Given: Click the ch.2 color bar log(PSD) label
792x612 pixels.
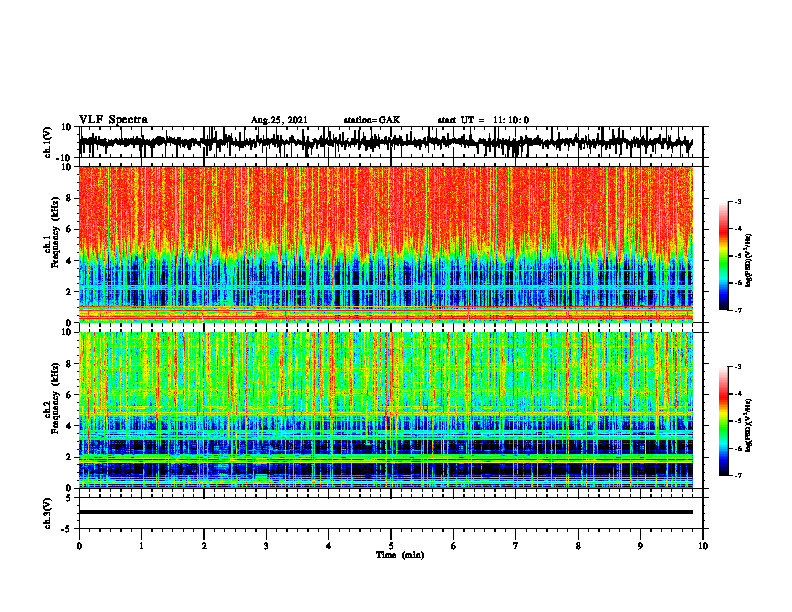Looking at the screenshot, I should (x=748, y=423).
